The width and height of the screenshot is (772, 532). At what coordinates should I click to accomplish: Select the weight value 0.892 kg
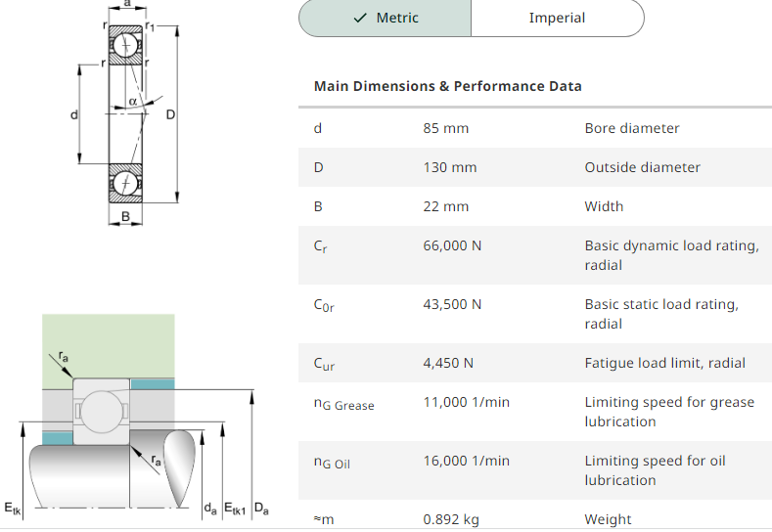(450, 519)
